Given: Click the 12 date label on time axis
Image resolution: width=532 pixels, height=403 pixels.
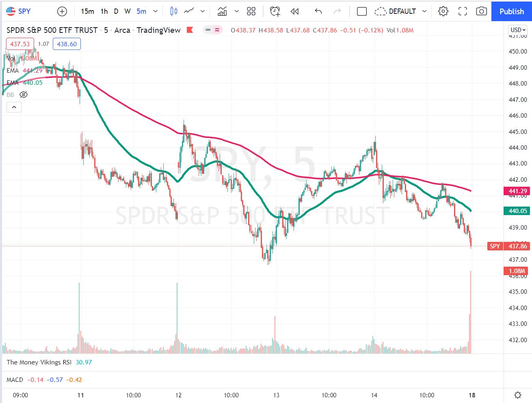Looking at the screenshot, I should (x=178, y=395).
